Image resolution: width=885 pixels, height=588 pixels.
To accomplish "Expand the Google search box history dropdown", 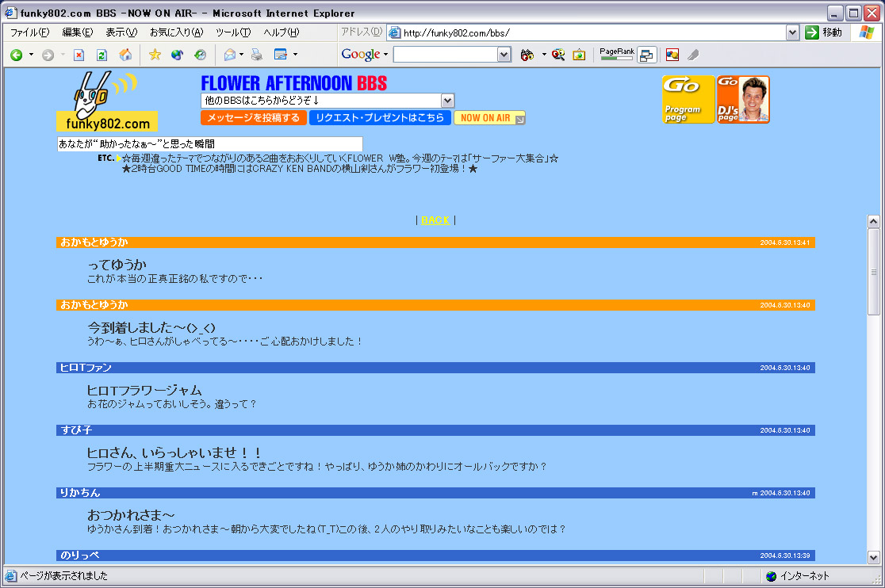I will [x=504, y=55].
